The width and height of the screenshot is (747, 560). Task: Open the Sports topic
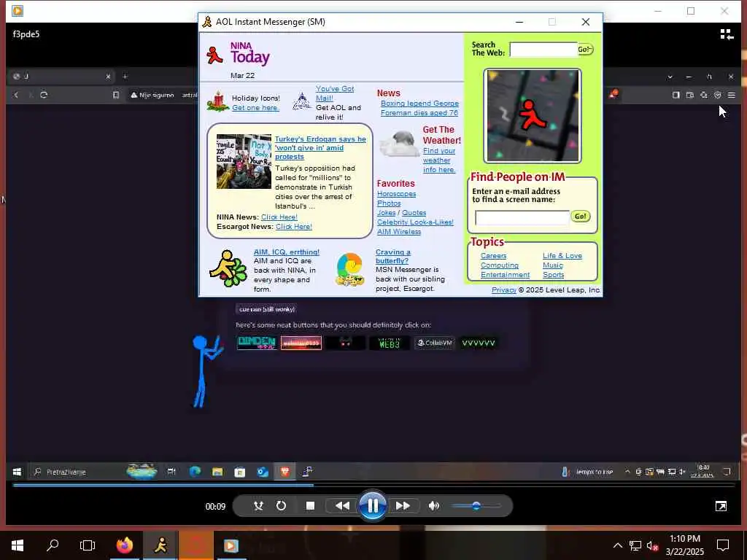(x=553, y=275)
